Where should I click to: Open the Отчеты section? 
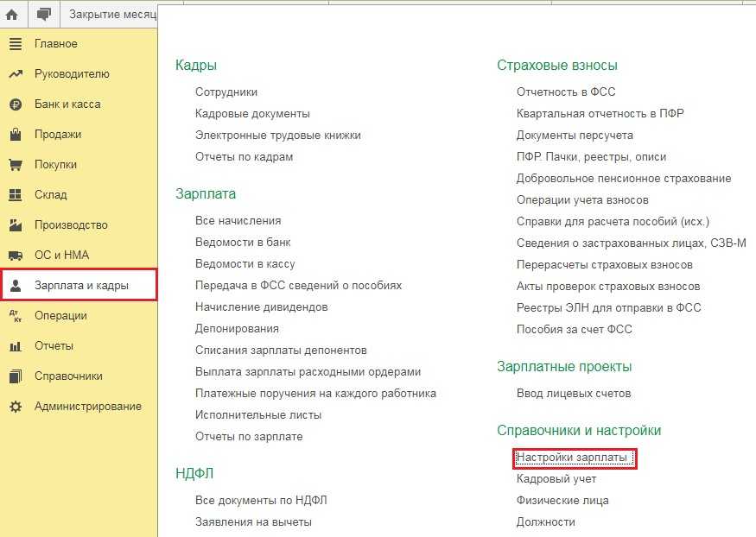54,346
